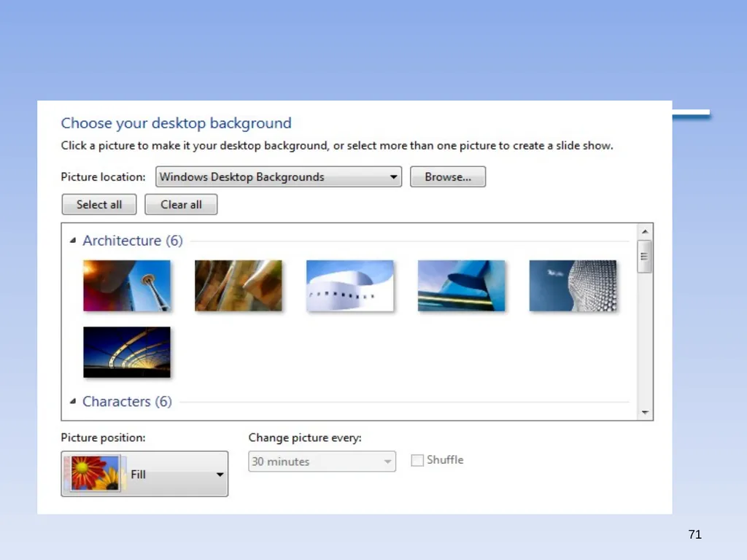Click the Characters (6) group heading
This screenshot has width=747, height=560.
(127, 402)
